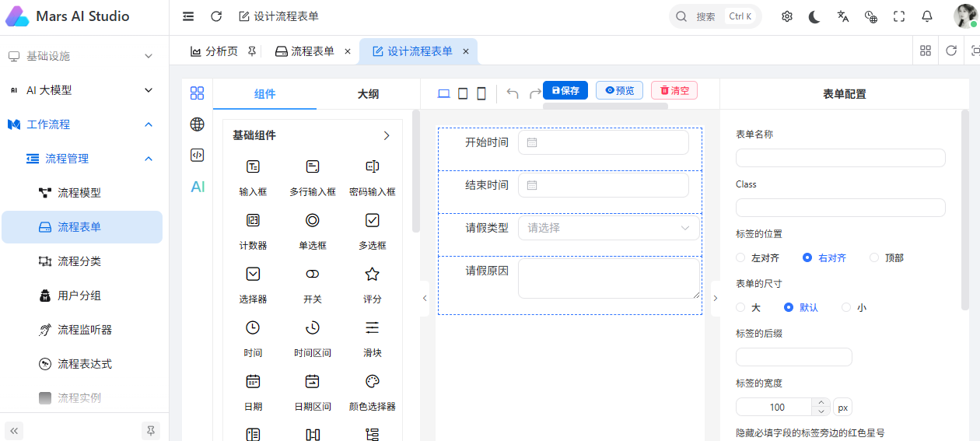980x441 pixels.
Task: Add the 输入框 component
Action: (253, 178)
